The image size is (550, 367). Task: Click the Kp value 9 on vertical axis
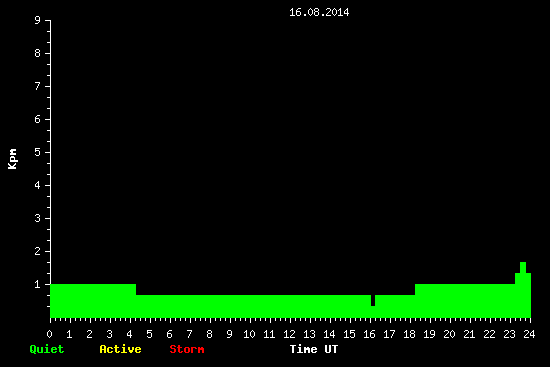coord(38,20)
